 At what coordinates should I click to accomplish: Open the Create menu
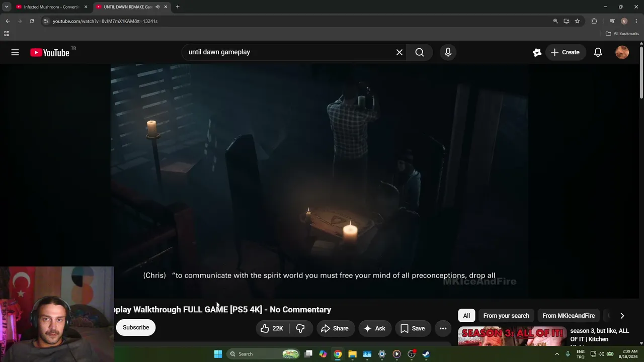coord(565,52)
